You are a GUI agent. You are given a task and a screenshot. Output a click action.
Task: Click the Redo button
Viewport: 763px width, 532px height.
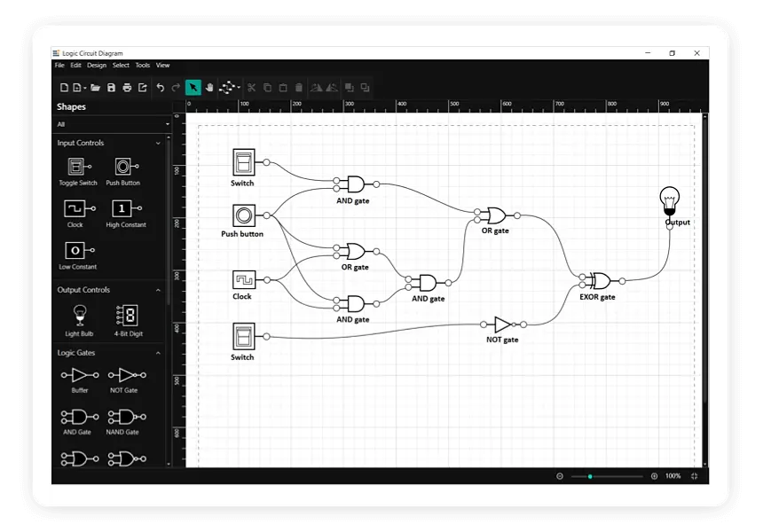[x=175, y=88]
